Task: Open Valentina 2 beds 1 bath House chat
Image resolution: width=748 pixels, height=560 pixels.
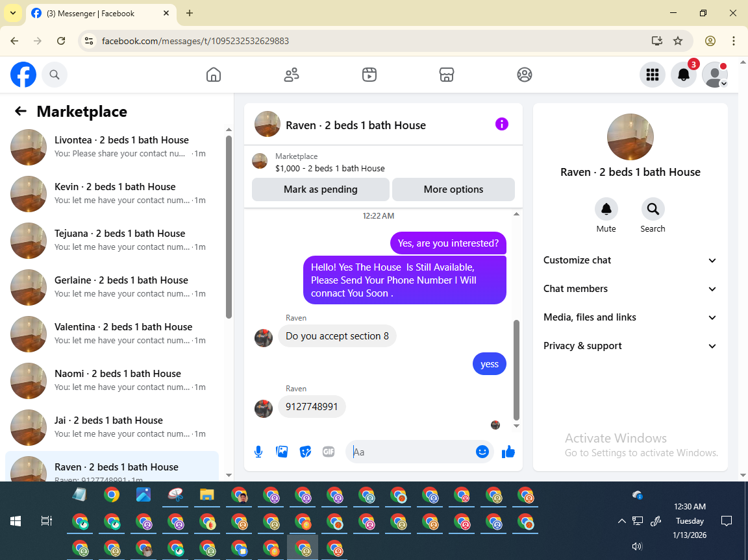Action: pos(112,334)
